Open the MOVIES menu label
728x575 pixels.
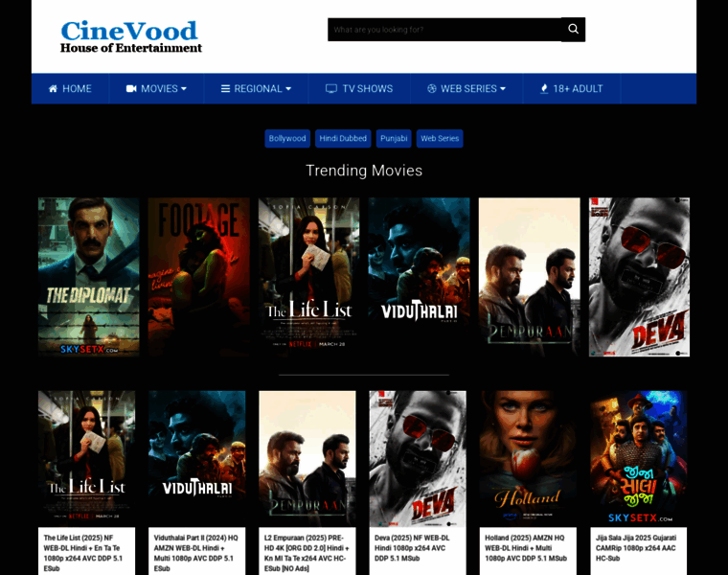pyautogui.click(x=159, y=89)
